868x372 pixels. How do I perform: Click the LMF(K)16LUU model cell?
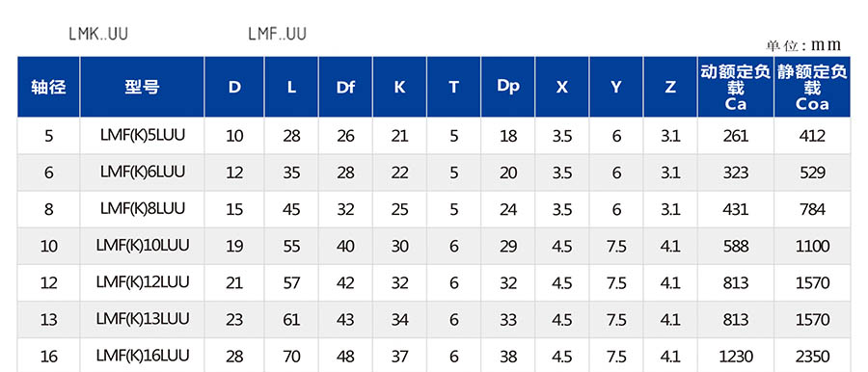click(x=143, y=355)
